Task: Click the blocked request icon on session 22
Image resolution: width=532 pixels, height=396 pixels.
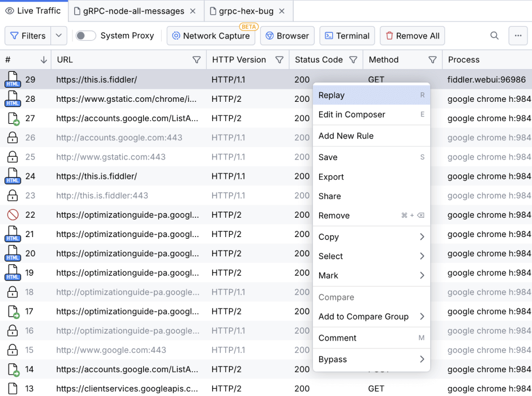Action: [12, 215]
